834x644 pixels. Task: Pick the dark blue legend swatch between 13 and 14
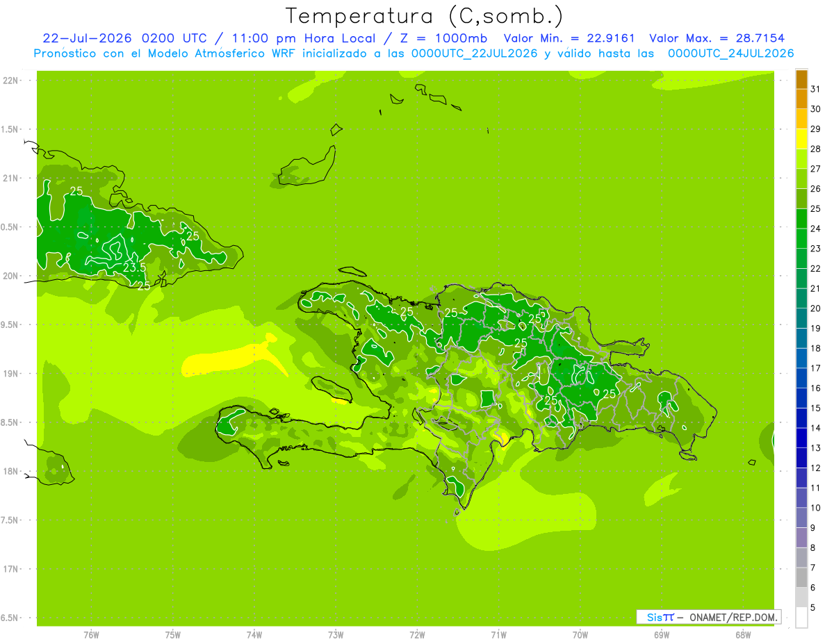tap(801, 438)
